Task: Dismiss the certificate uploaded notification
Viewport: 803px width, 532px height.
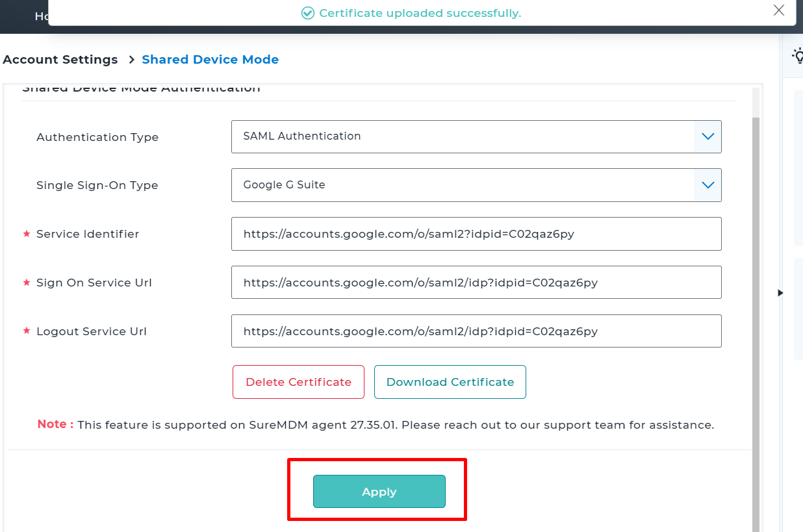Action: tap(778, 10)
